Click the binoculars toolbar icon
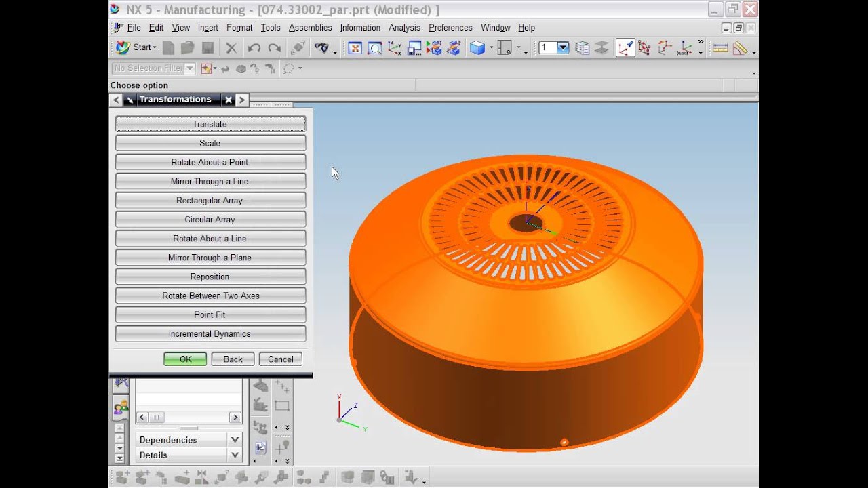This screenshot has width=868, height=488. pos(321,47)
